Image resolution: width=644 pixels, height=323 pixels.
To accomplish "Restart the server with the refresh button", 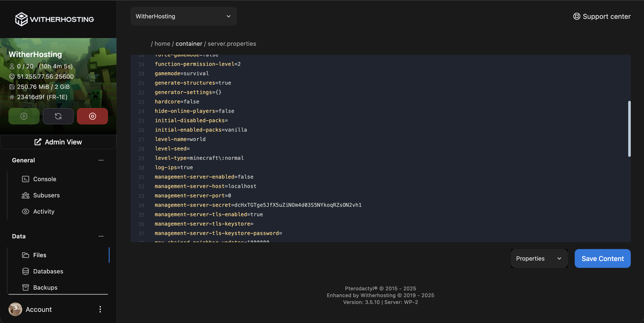I will [58, 116].
